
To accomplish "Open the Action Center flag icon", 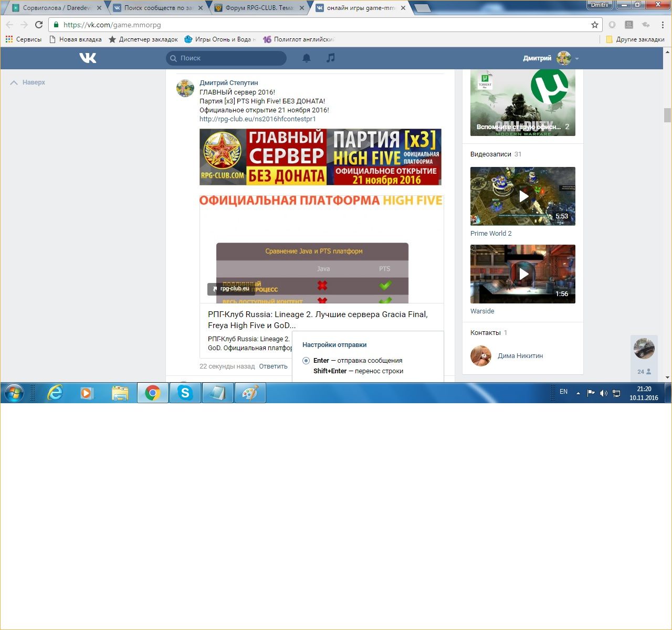I will tap(591, 393).
